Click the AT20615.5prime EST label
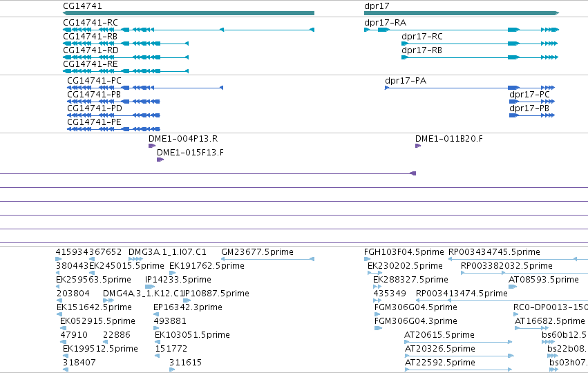588x373 pixels. click(439, 335)
